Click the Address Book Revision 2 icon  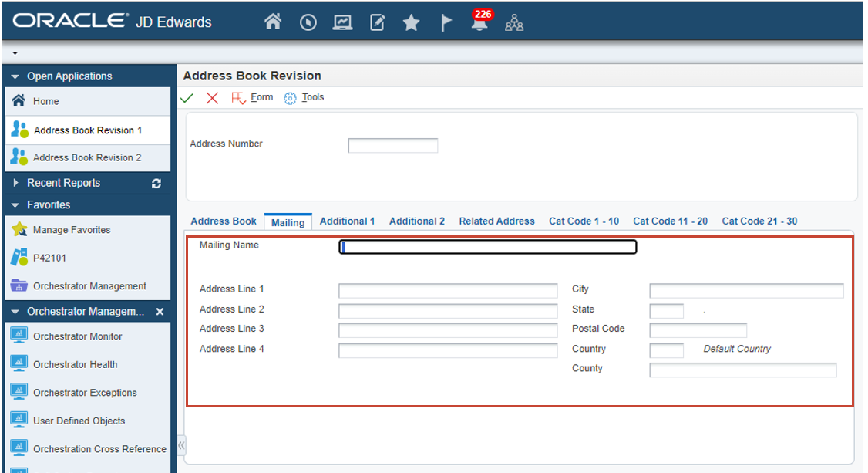(19, 157)
